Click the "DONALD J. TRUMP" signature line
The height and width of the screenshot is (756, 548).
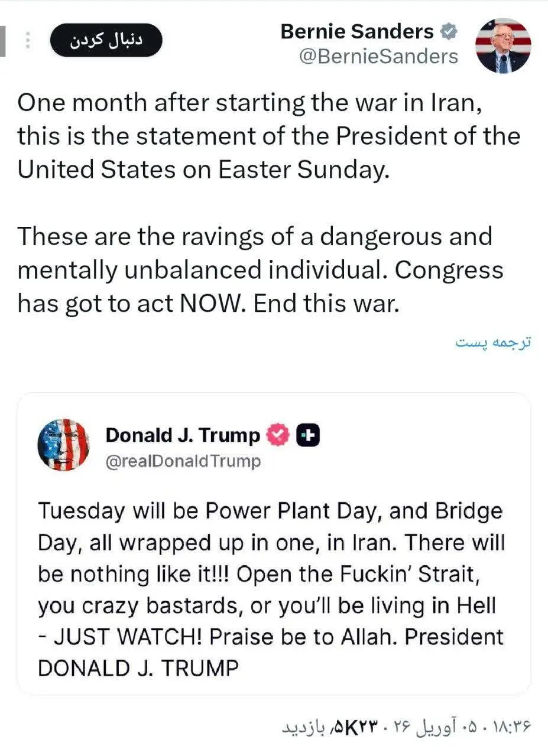click(138, 669)
